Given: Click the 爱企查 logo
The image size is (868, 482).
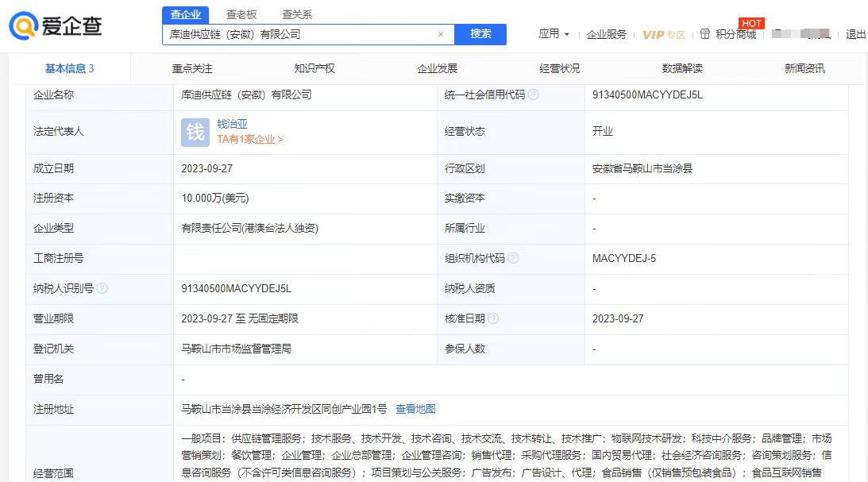Looking at the screenshot, I should 56,25.
